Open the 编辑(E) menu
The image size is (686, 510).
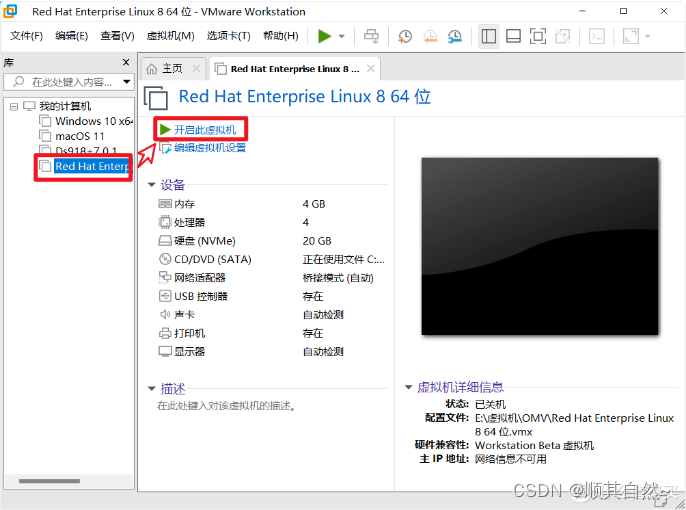(71, 36)
